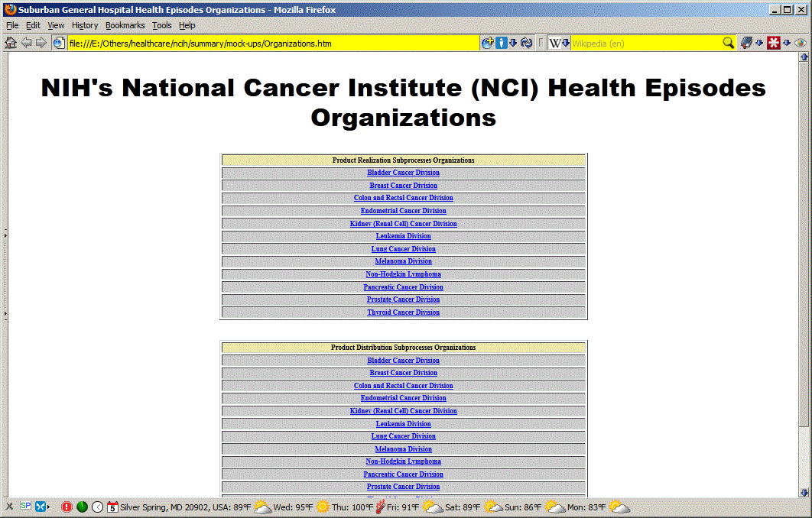Open Endometrial Cancer Division under Product Realization
This screenshot has width=812, height=518.
tap(404, 211)
